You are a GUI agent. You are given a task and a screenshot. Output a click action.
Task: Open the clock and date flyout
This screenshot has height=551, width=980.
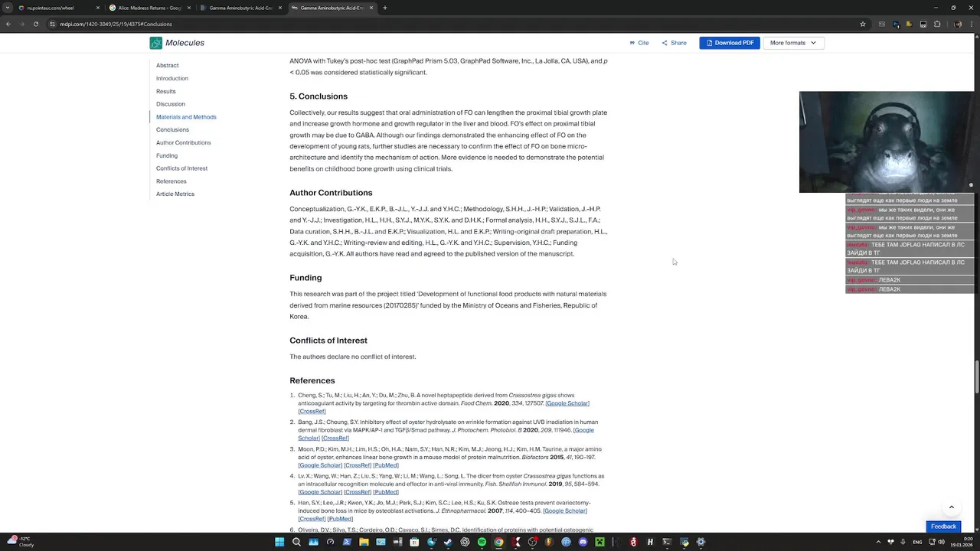(962, 542)
